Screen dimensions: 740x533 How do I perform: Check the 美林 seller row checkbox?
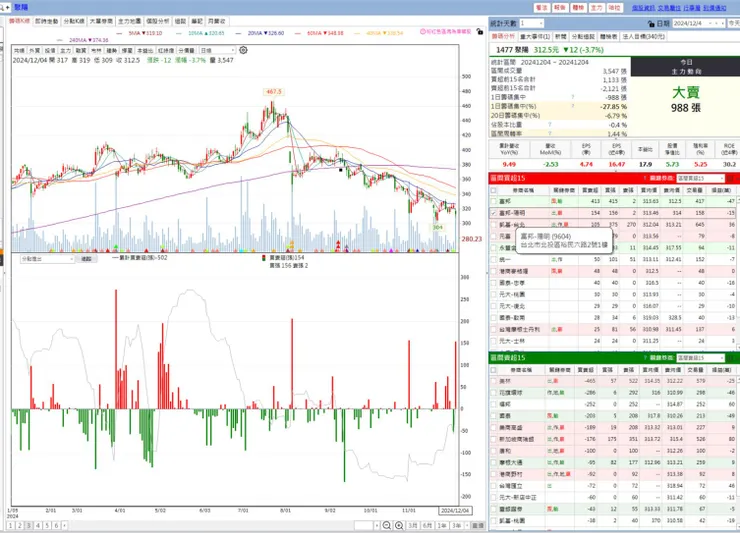[x=494, y=381]
